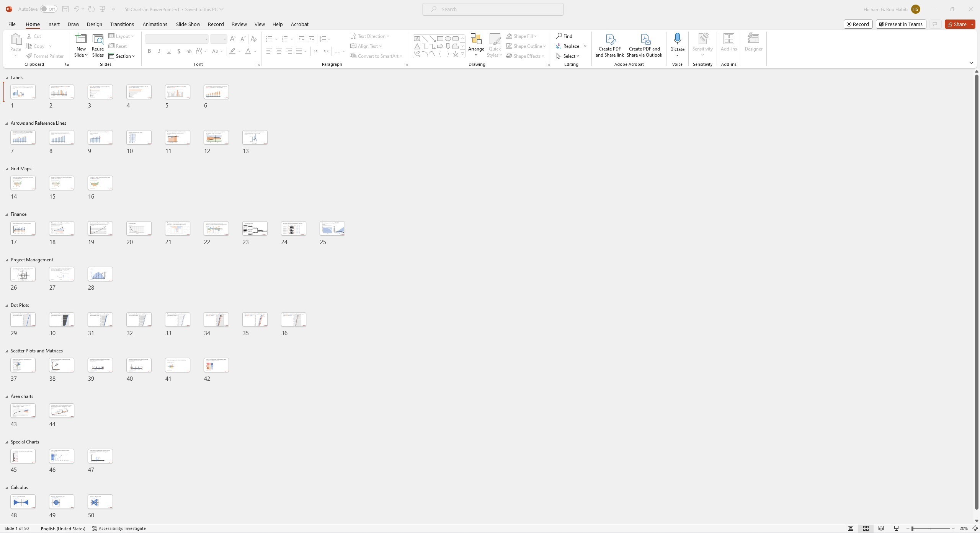This screenshot has width=980, height=533.
Task: Click Create PDF and Share link
Action: point(609,45)
